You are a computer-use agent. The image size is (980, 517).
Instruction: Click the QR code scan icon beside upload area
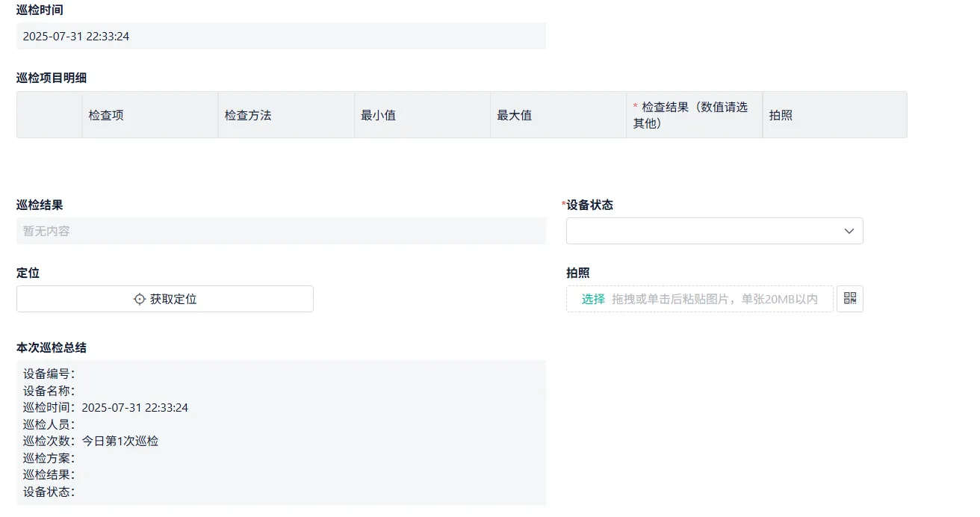tap(850, 298)
